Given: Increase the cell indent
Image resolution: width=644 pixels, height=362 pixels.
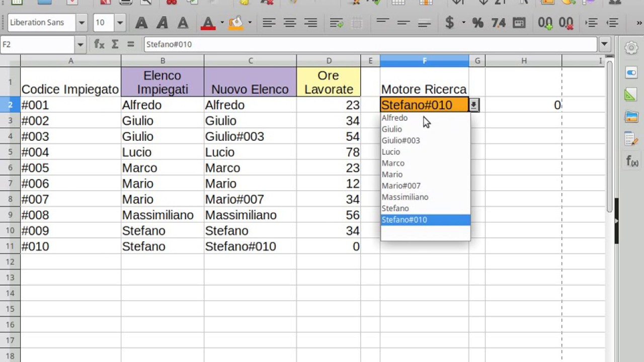Looking at the screenshot, I should (592, 23).
